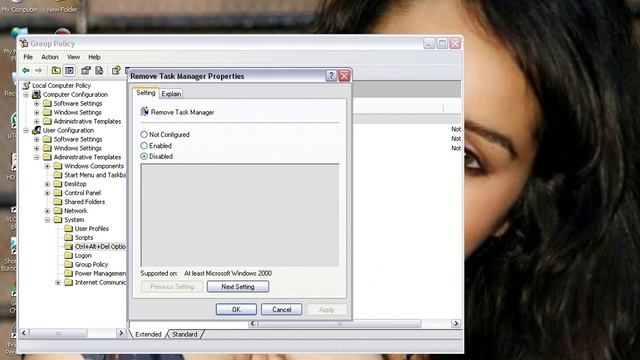This screenshot has height=360, width=640.
Task: Open the View menu
Action: pos(73,57)
